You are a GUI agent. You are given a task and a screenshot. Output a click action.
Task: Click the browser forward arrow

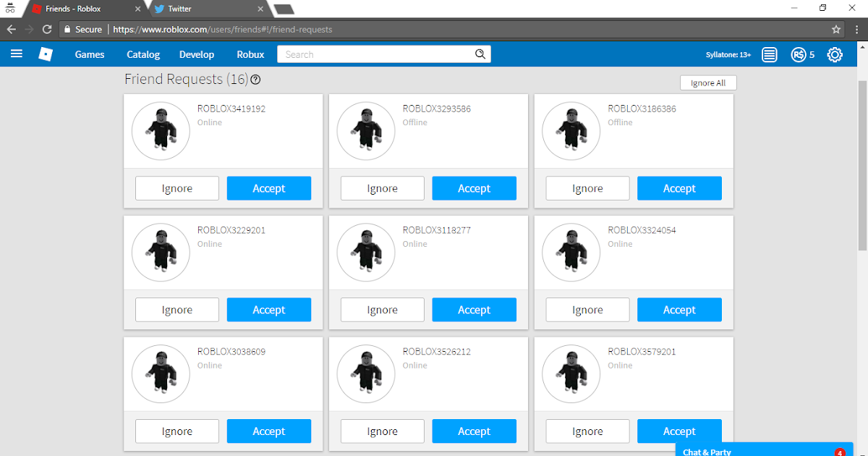click(x=29, y=30)
